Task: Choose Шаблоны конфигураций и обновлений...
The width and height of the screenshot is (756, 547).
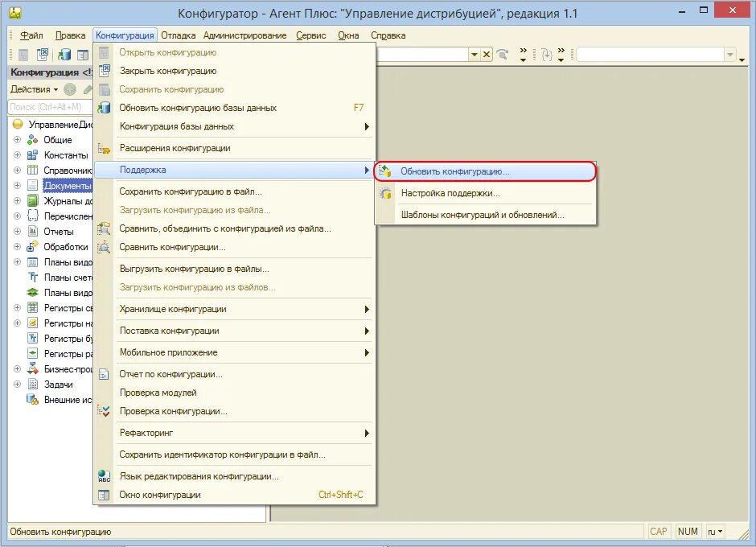Action: [x=486, y=215]
